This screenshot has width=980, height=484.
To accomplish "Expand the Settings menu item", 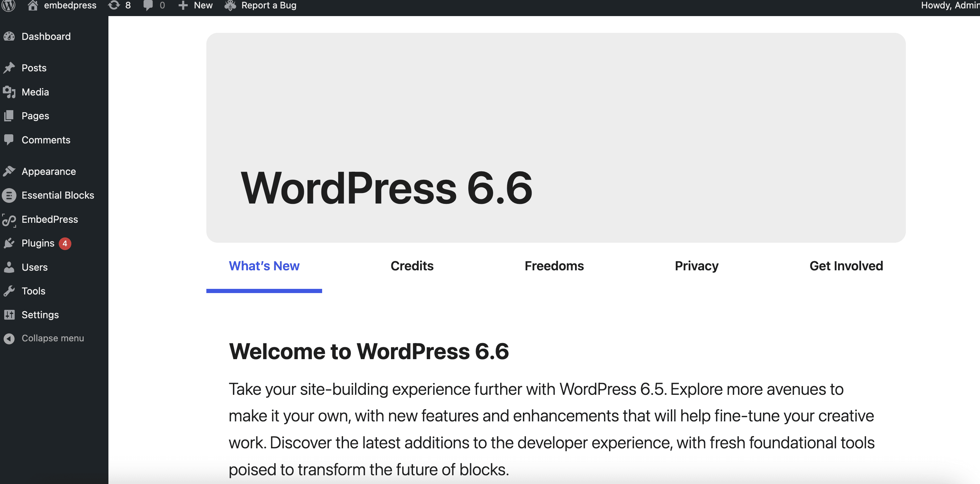I will pyautogui.click(x=40, y=314).
